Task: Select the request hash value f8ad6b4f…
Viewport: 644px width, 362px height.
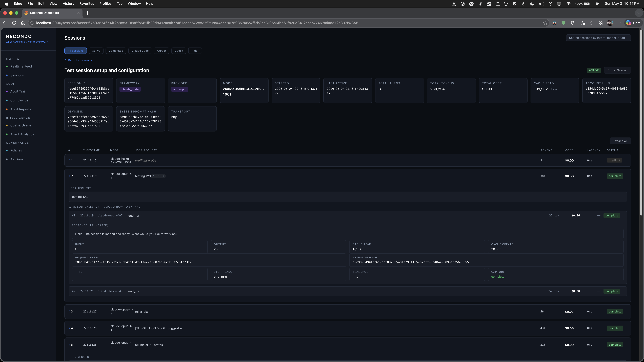Action: (x=133, y=262)
